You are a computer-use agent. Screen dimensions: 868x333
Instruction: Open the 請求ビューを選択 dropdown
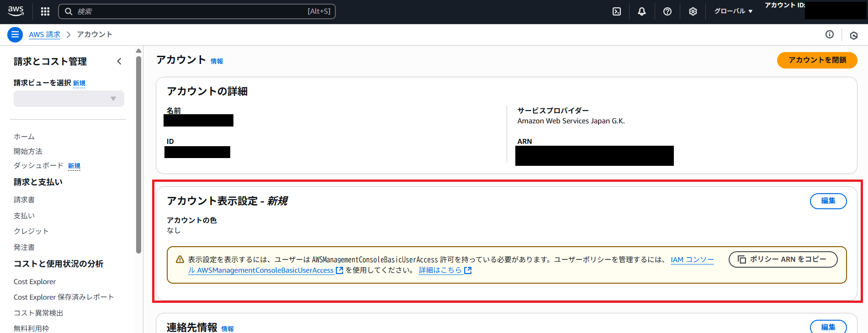(69, 99)
